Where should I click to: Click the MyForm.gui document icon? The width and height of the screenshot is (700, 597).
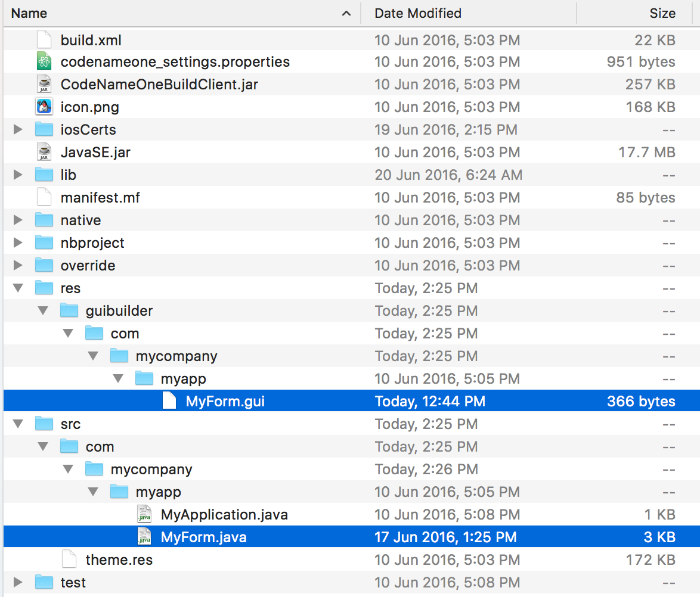(x=169, y=401)
